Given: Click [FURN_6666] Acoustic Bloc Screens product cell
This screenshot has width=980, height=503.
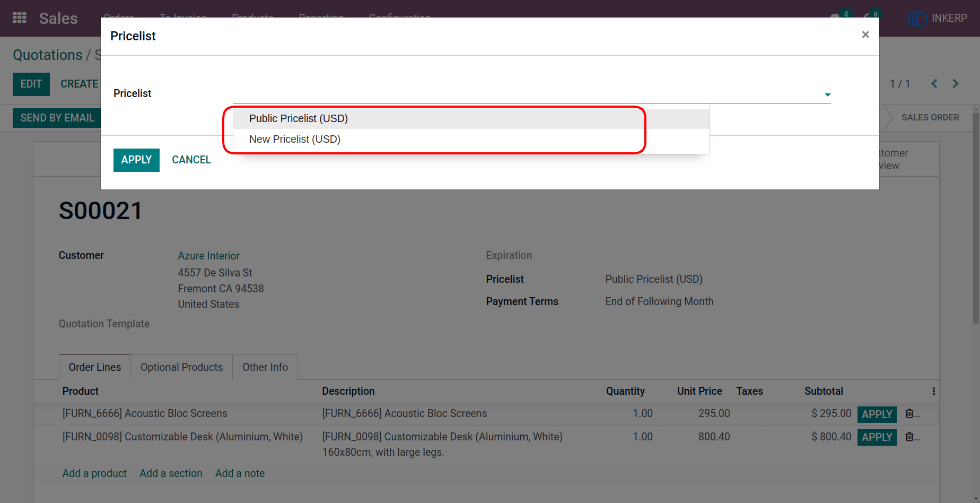Looking at the screenshot, I should pos(145,413).
